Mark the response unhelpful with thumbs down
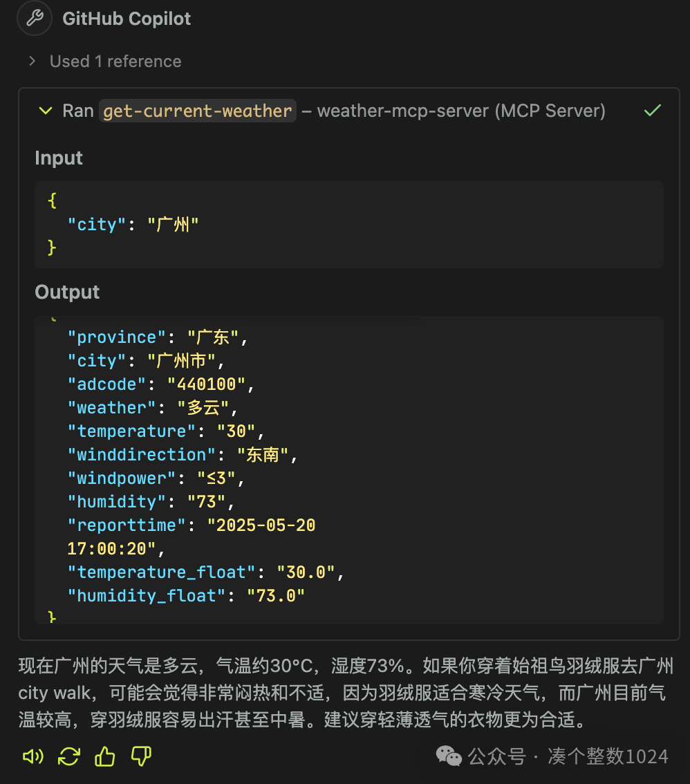 click(141, 756)
